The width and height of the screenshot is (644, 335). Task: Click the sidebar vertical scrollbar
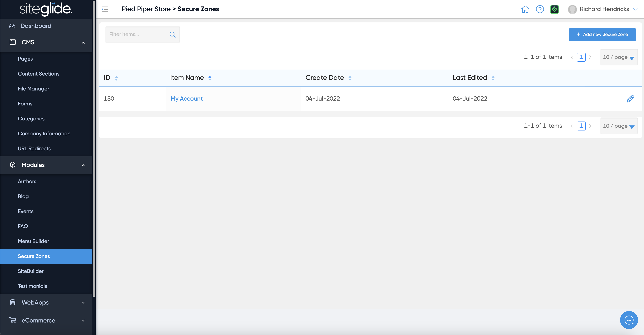pos(94,150)
